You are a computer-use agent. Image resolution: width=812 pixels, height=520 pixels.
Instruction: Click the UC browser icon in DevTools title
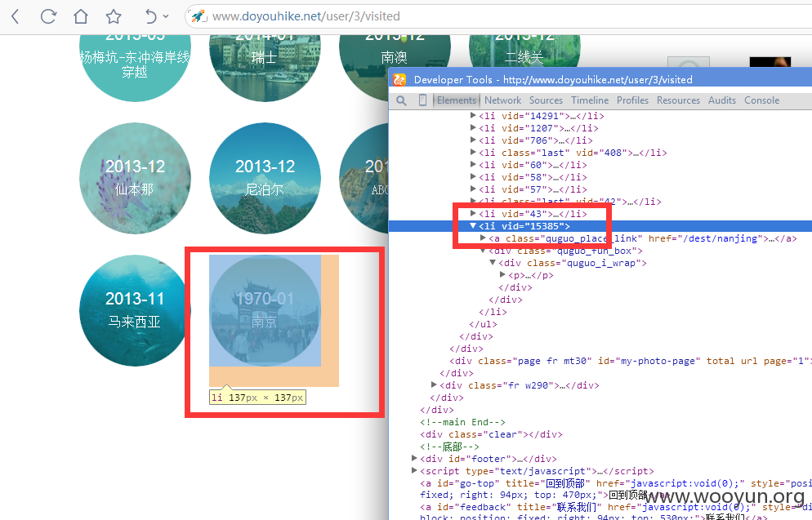tap(399, 80)
